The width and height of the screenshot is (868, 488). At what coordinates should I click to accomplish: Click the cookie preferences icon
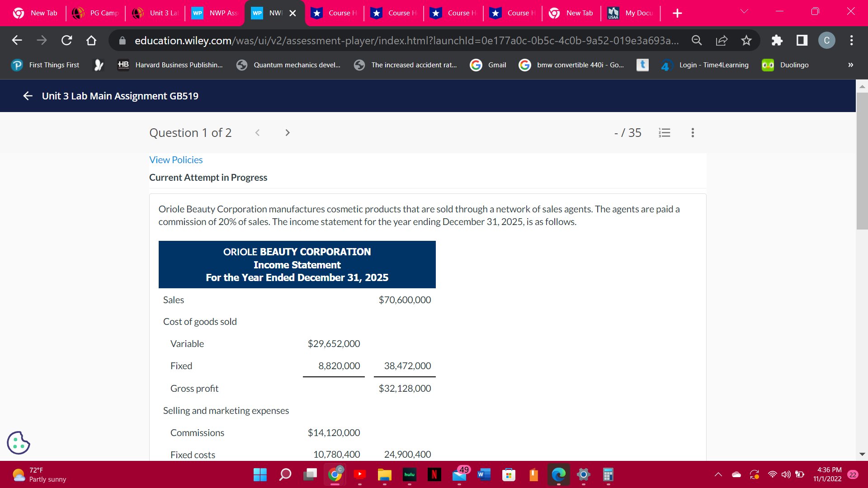tap(19, 442)
